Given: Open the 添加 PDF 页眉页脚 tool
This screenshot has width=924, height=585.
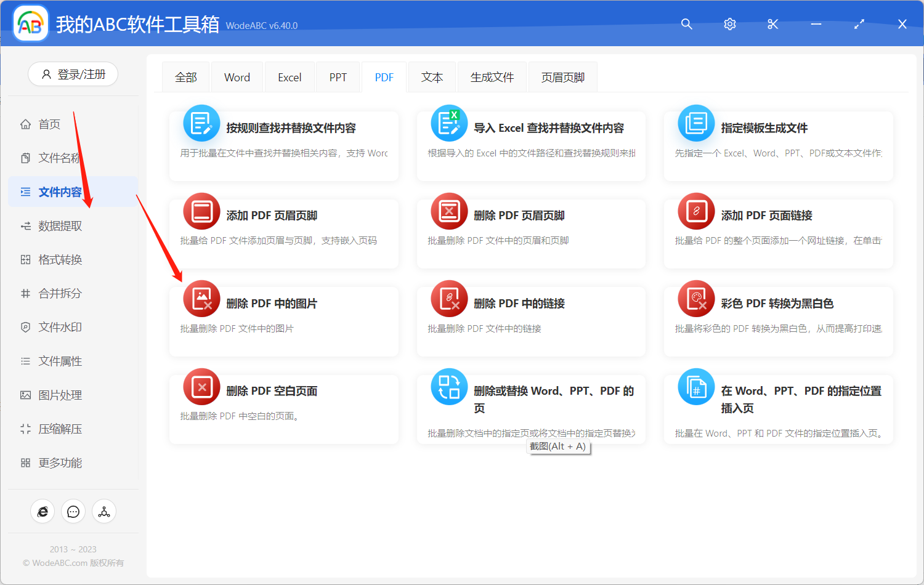Looking at the screenshot, I should click(273, 215).
